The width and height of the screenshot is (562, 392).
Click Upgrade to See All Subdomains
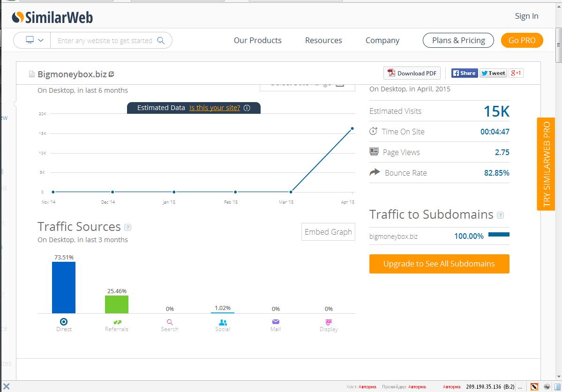(x=439, y=264)
